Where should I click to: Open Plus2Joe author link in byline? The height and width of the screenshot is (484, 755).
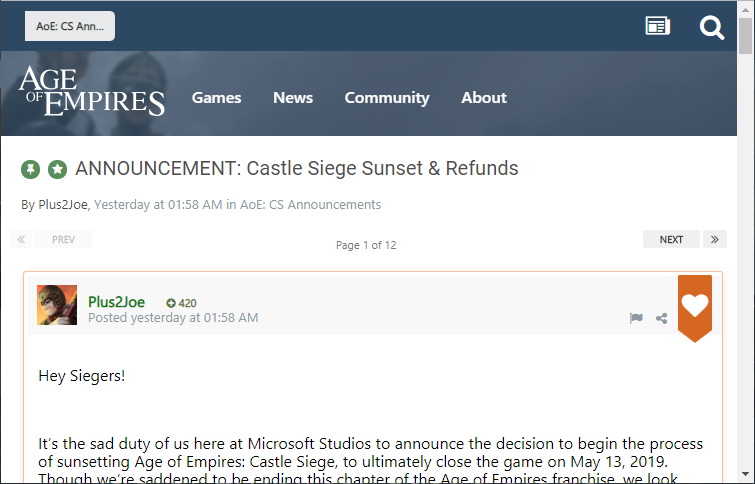63,205
